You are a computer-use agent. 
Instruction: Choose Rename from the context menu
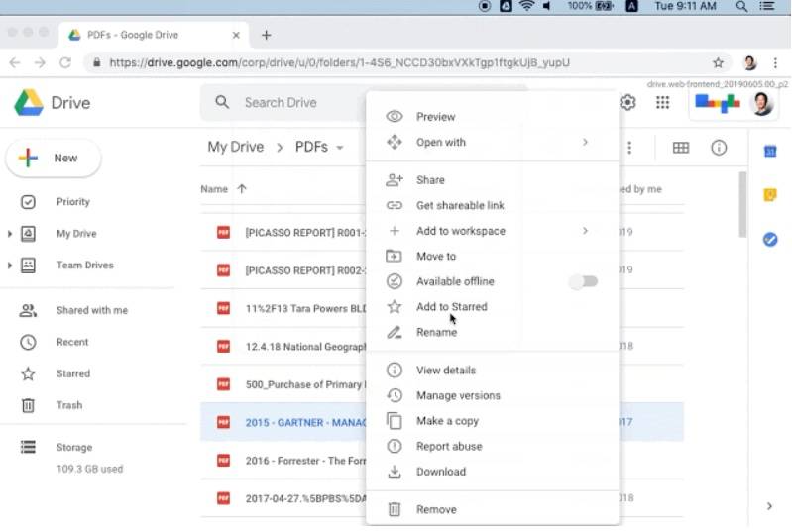(493, 332)
